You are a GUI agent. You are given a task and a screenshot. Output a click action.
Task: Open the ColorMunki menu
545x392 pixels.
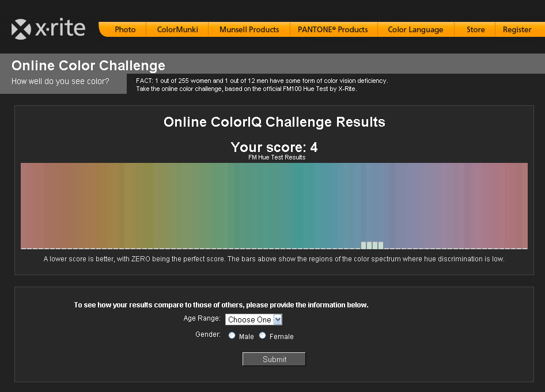pos(177,29)
